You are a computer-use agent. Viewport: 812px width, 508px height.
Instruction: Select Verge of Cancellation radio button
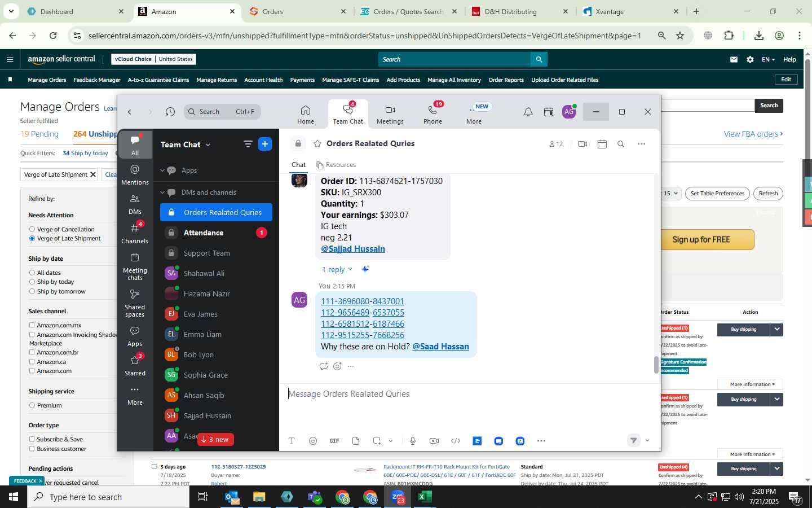pos(32,229)
